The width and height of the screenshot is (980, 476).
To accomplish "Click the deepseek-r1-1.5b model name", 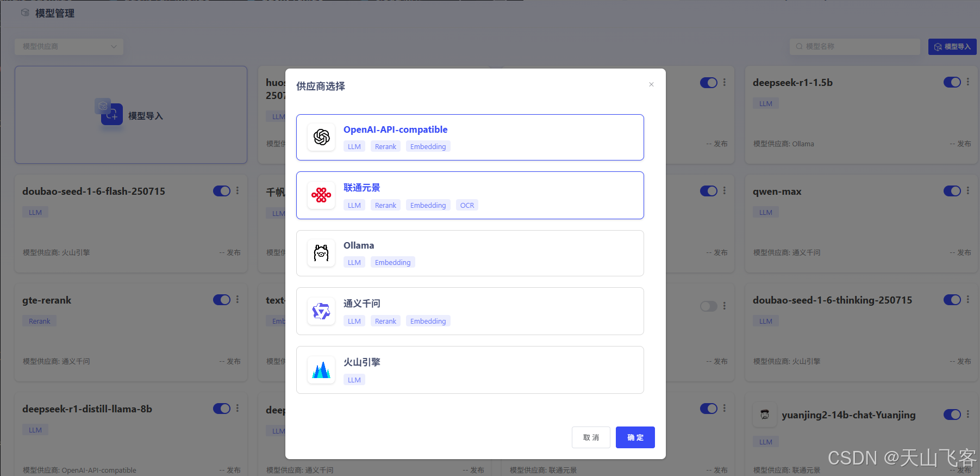I will 792,83.
